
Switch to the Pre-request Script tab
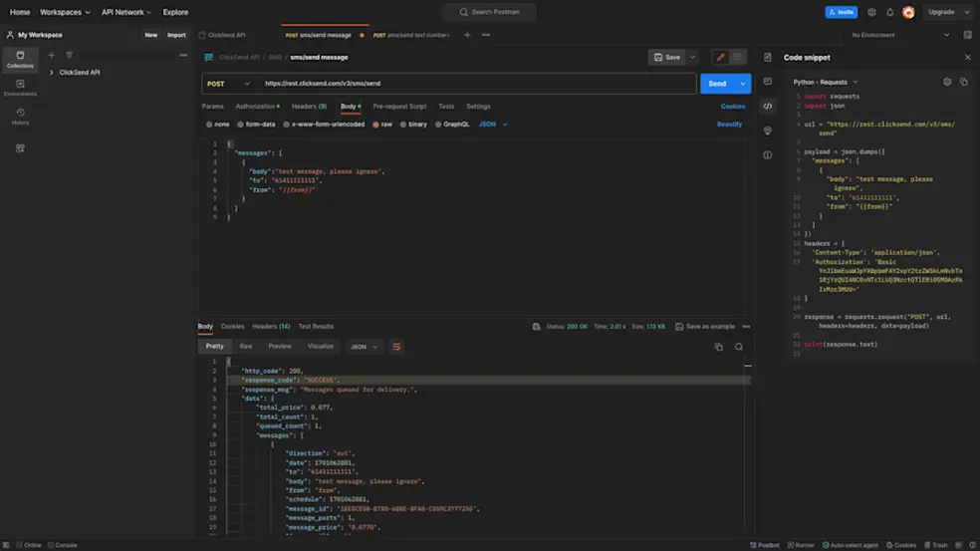(399, 107)
